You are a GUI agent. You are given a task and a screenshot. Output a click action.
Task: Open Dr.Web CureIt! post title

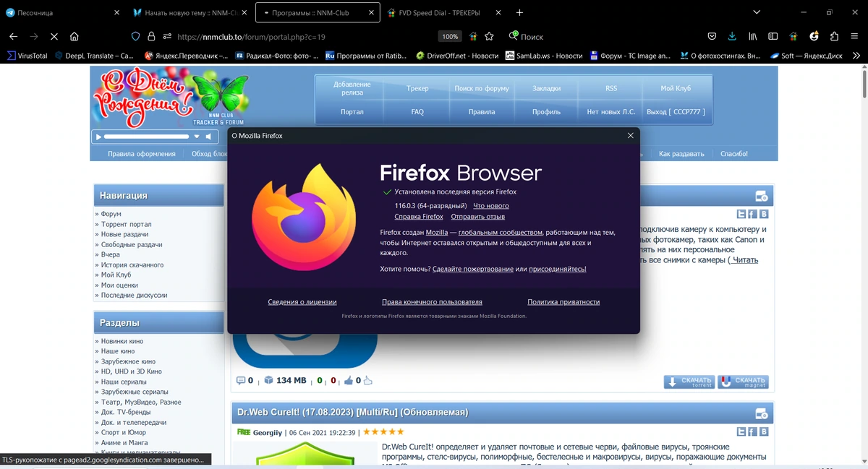(x=352, y=413)
